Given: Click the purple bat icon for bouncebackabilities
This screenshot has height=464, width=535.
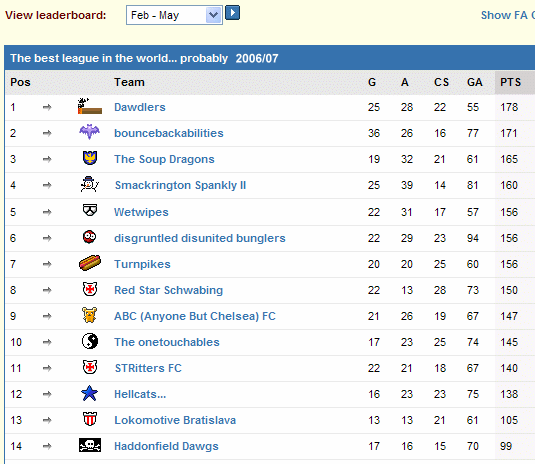Looking at the screenshot, I should tap(89, 132).
